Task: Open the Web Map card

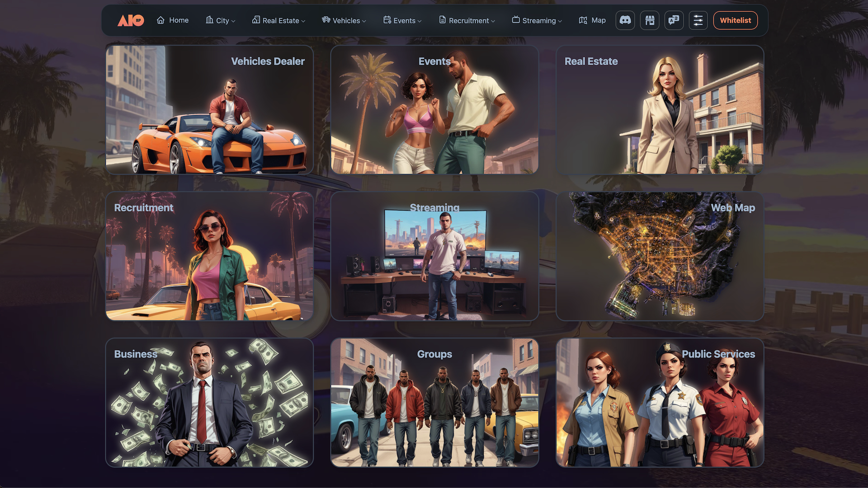Action: click(660, 256)
